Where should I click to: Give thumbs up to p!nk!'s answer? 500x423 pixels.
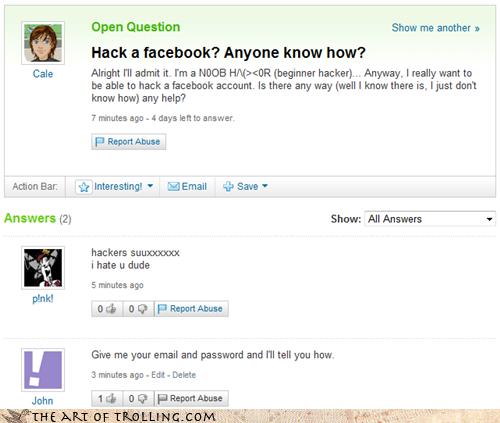pos(111,309)
